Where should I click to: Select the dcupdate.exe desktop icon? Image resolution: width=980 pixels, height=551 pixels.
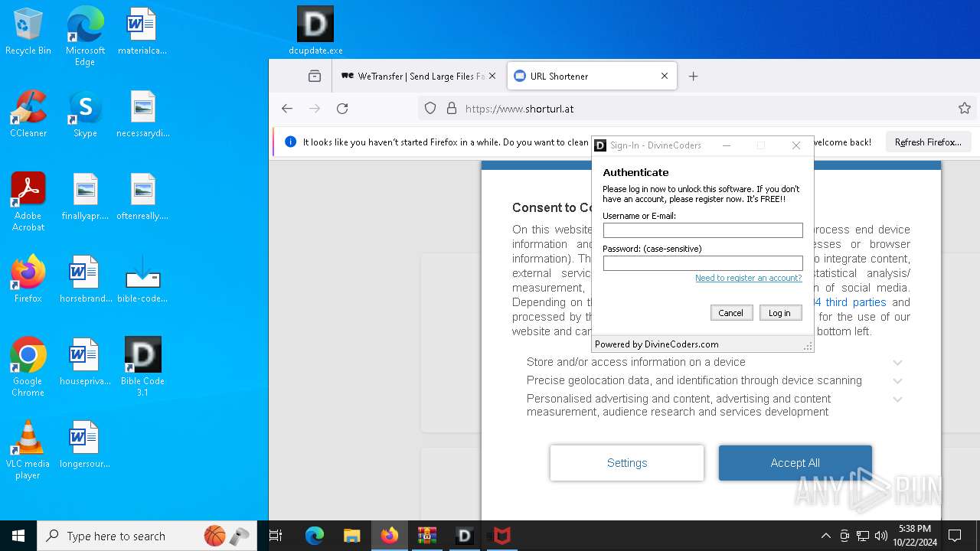click(x=315, y=31)
